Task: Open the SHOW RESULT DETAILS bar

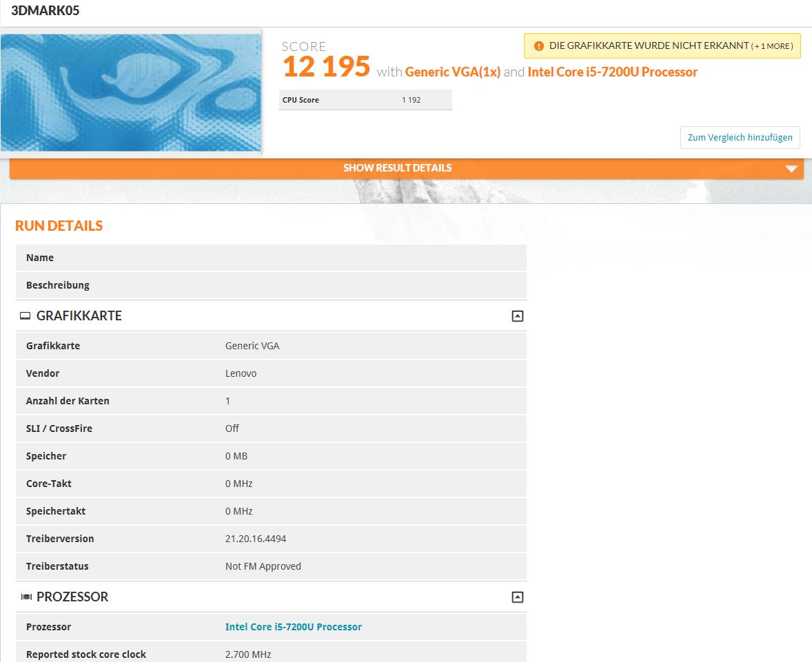Action: (407, 168)
